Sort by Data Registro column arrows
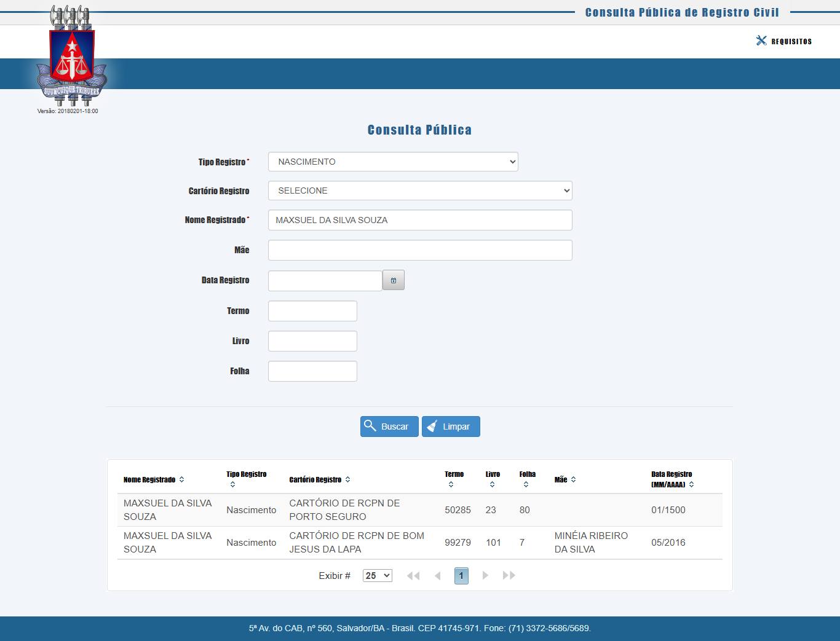This screenshot has width=840, height=641. pyautogui.click(x=691, y=484)
